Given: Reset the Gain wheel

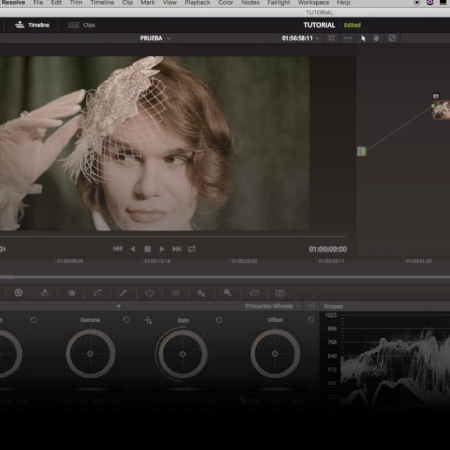Looking at the screenshot, I should (x=219, y=320).
